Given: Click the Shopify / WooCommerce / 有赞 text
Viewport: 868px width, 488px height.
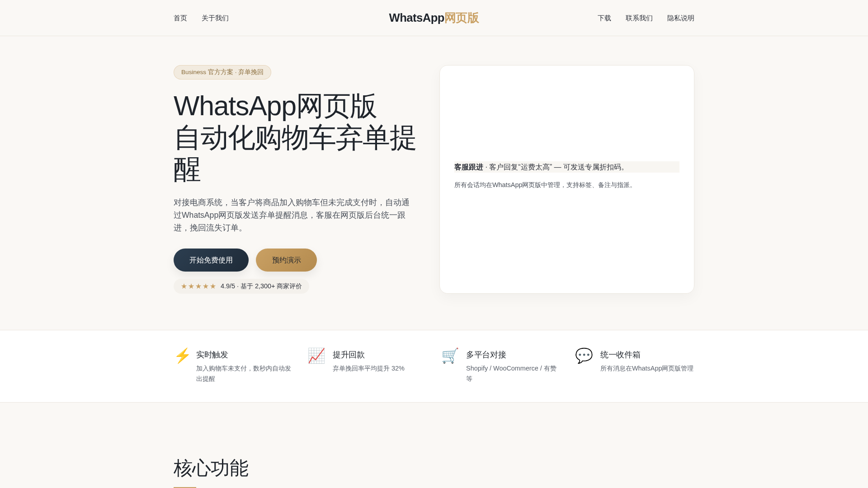Looking at the screenshot, I should point(511,374).
